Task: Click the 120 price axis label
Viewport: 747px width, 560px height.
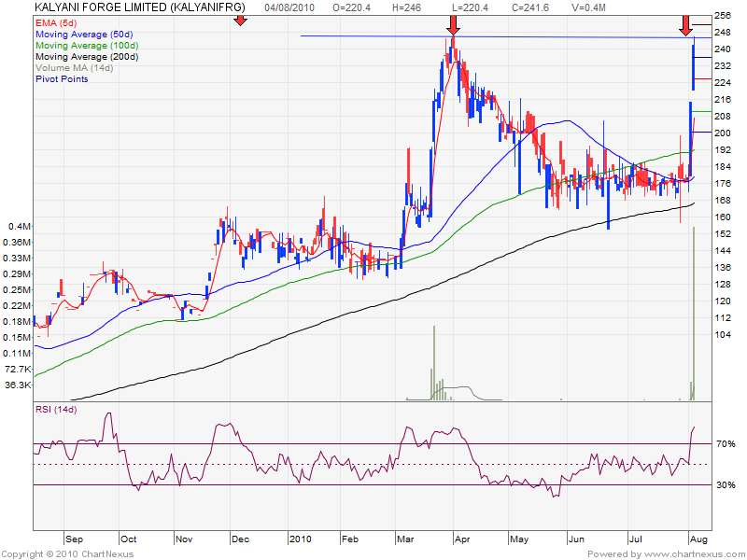Action: tap(723, 301)
